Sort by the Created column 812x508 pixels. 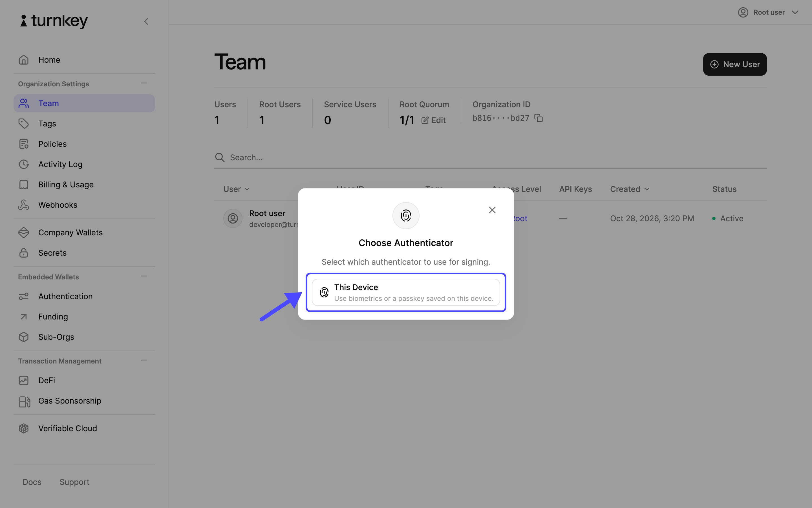click(x=630, y=189)
